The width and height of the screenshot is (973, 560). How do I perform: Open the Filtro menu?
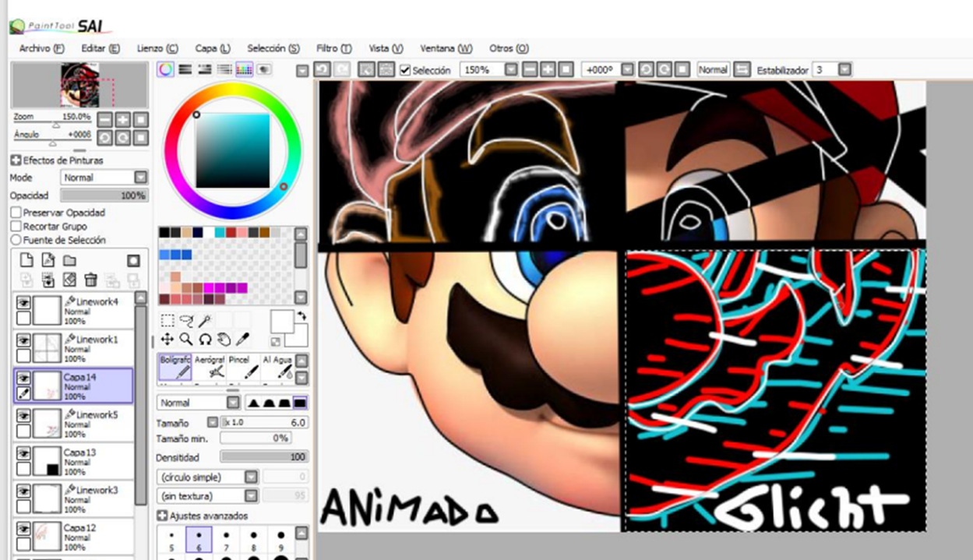334,48
